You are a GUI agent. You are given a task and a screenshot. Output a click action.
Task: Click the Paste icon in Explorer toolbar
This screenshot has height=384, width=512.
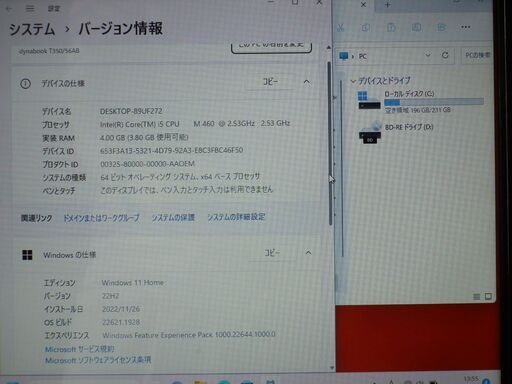pyautogui.click(x=391, y=27)
